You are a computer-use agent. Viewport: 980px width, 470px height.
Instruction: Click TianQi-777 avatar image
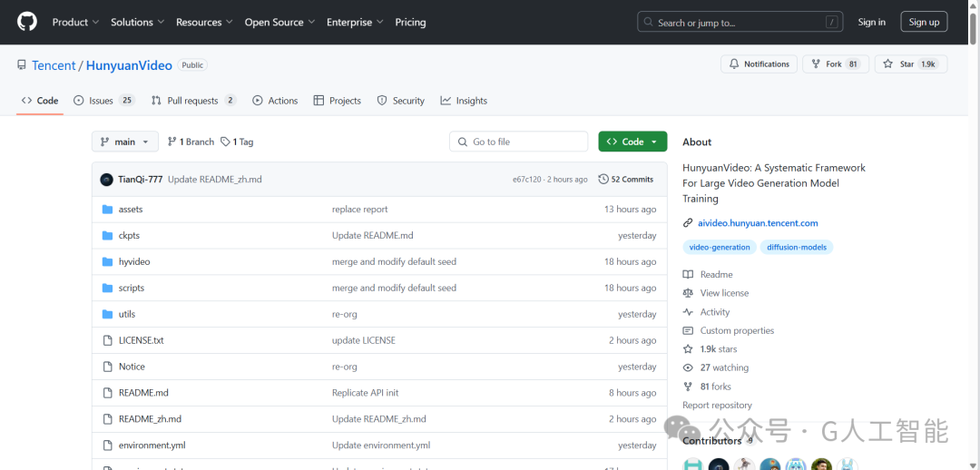tap(107, 180)
